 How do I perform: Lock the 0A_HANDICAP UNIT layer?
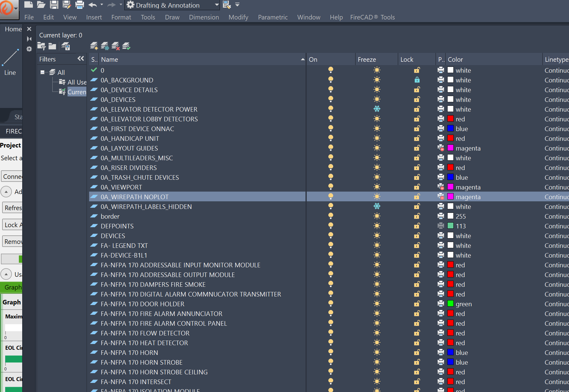417,138
